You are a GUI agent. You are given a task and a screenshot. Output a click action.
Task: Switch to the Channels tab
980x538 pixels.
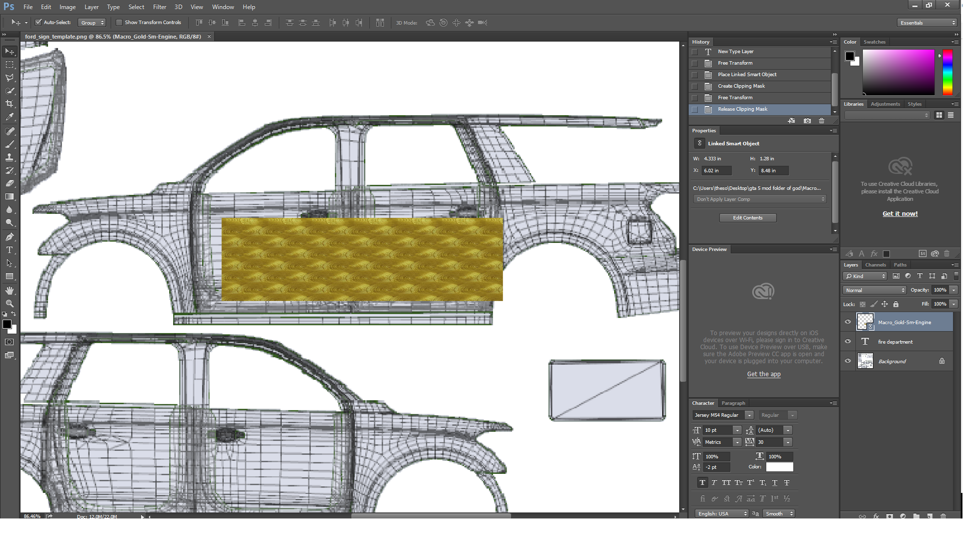(875, 265)
